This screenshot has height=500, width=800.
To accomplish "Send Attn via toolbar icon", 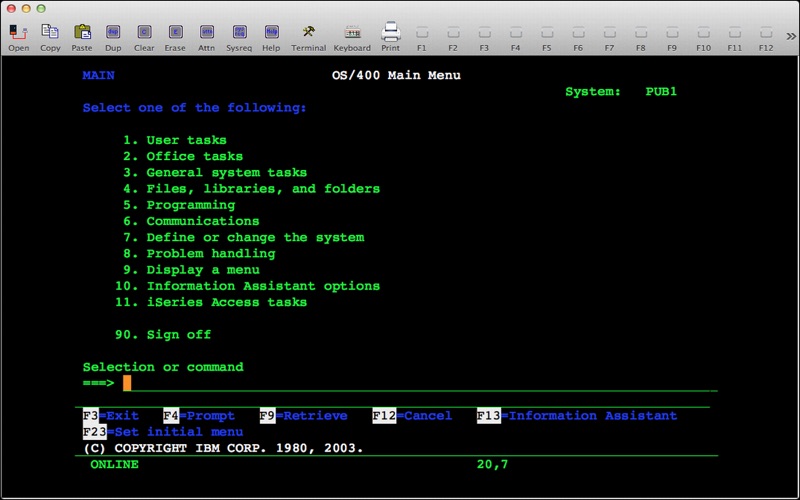I will (x=206, y=37).
